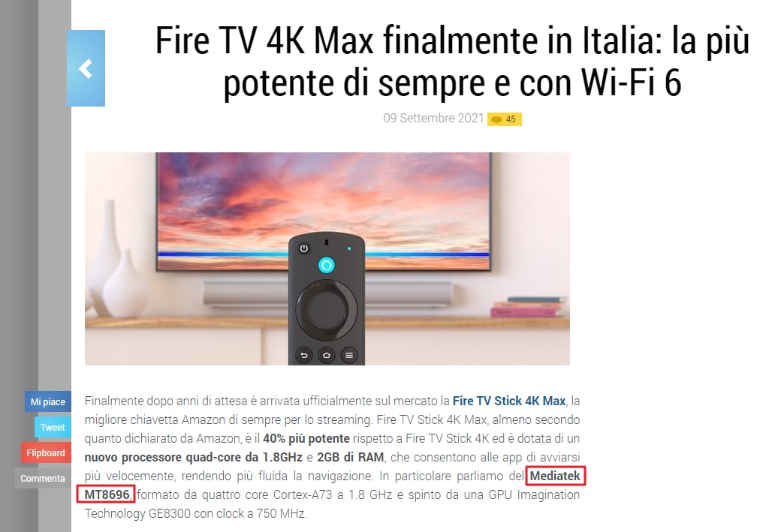Click the power icon on the remote
775x532 pixels.
tap(304, 248)
